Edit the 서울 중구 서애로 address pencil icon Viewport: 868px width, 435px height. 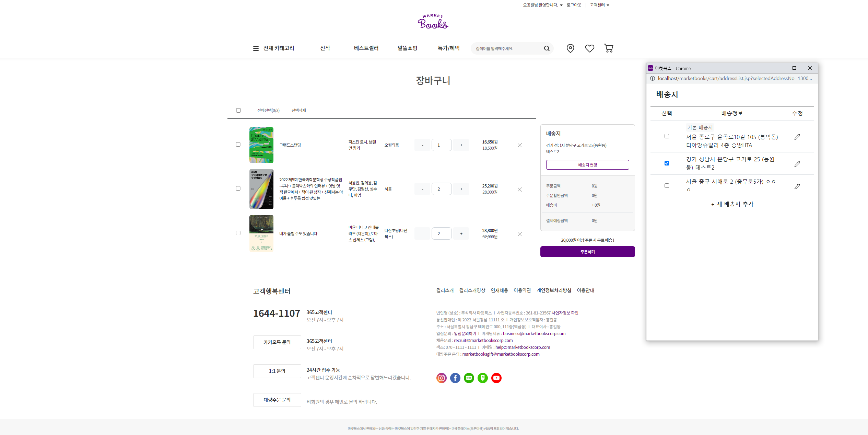coord(797,186)
